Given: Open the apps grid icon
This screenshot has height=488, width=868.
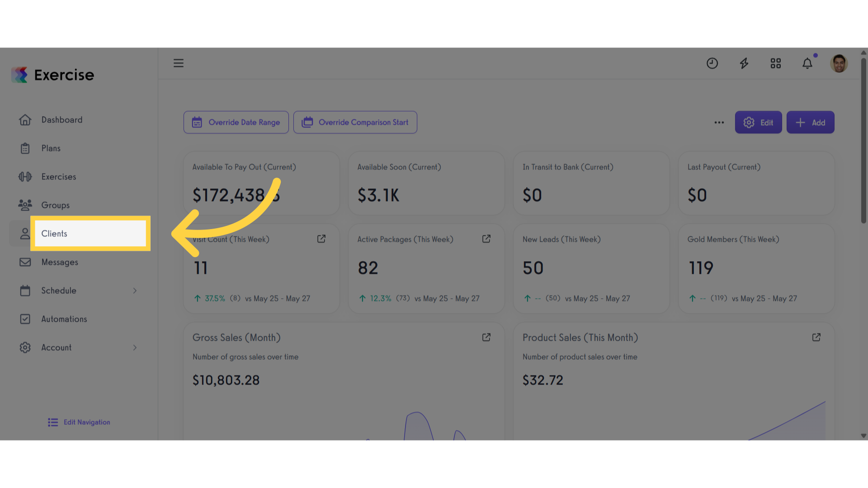Looking at the screenshot, I should point(776,63).
